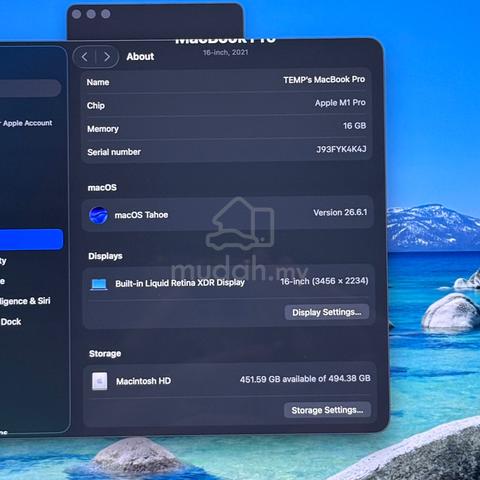Select the Apple Account sidebar item
Image resolution: width=480 pixels, height=480 pixels.
pos(27,123)
